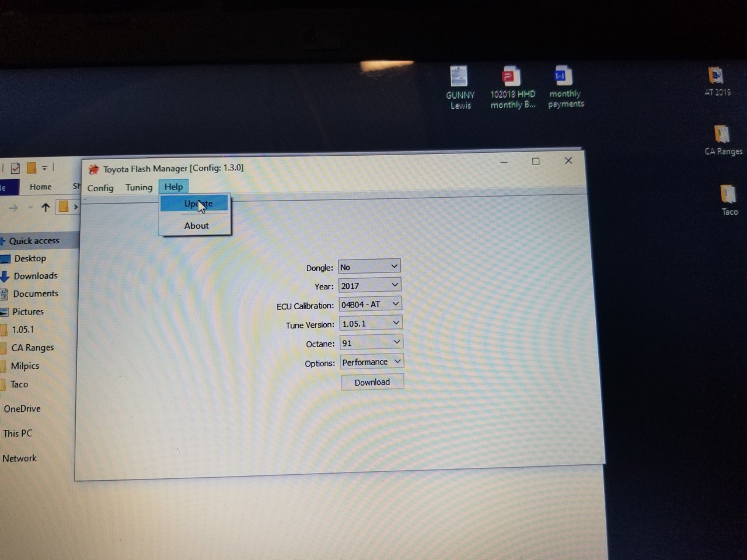Close the Toyota Flash Manager window

coord(568,160)
